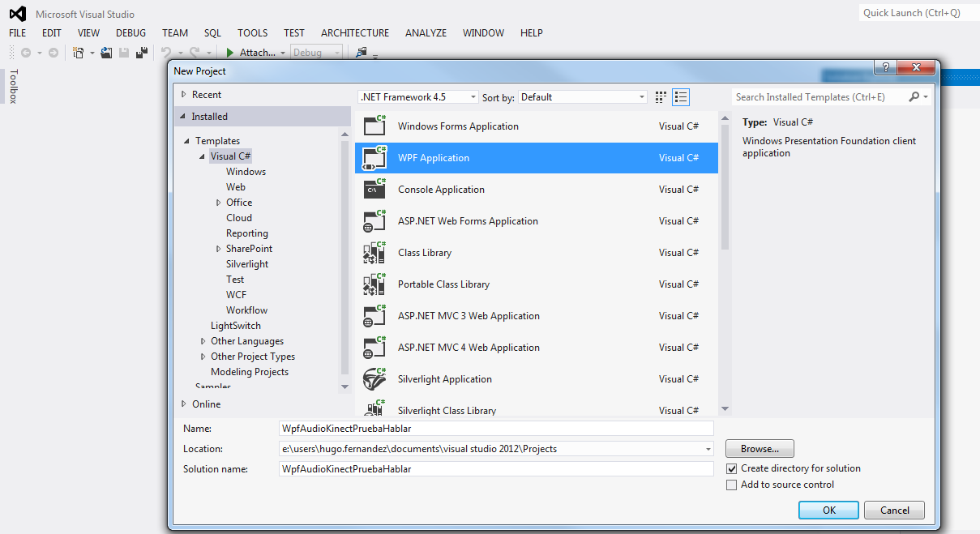Click the project Name text field
This screenshot has width=980, height=534.
[495, 428]
